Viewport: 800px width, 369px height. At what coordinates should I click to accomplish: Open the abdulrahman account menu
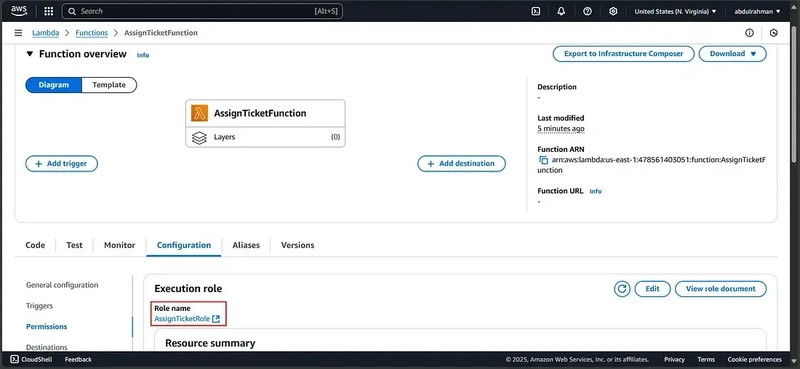[757, 11]
